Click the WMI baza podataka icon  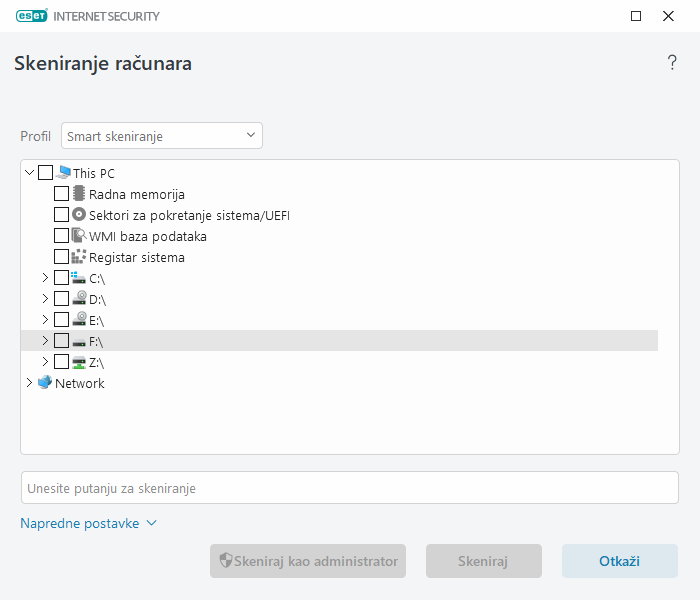[x=79, y=236]
